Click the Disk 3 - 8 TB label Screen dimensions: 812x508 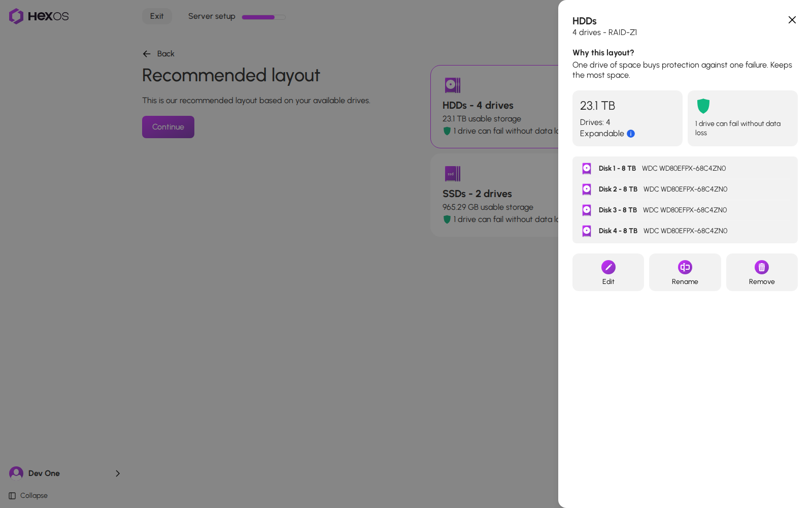pos(618,210)
